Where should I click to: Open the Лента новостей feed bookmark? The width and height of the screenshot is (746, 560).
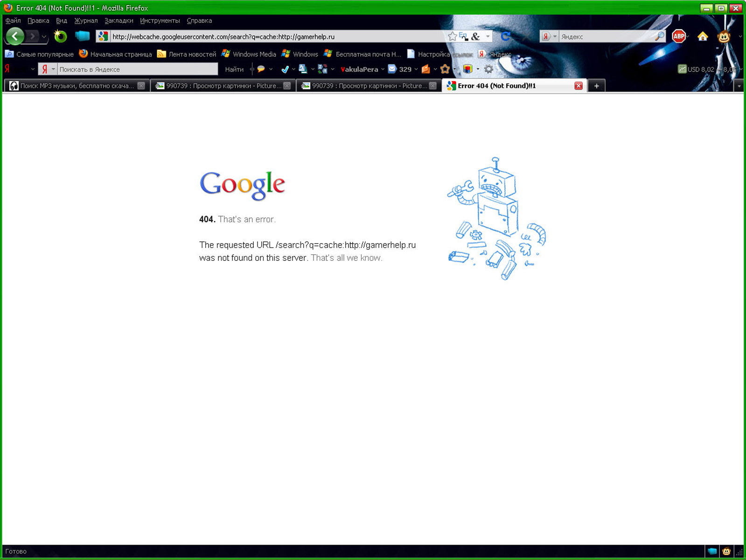point(187,54)
